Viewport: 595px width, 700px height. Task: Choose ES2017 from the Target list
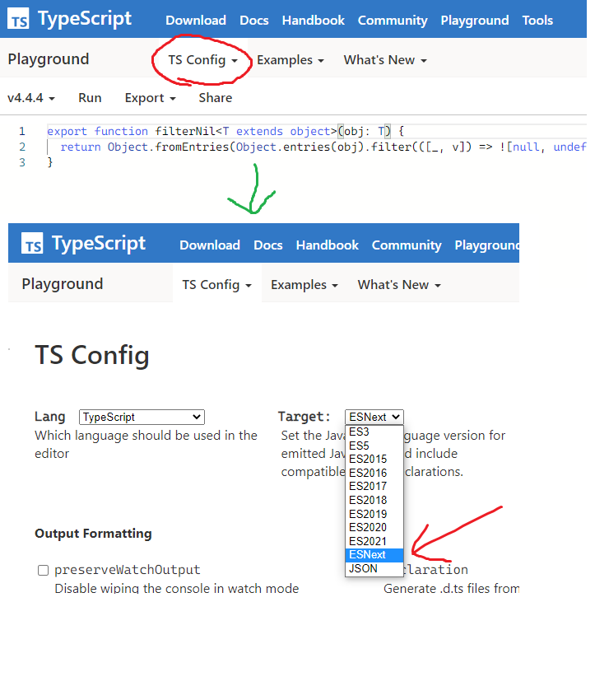pyautogui.click(x=374, y=486)
